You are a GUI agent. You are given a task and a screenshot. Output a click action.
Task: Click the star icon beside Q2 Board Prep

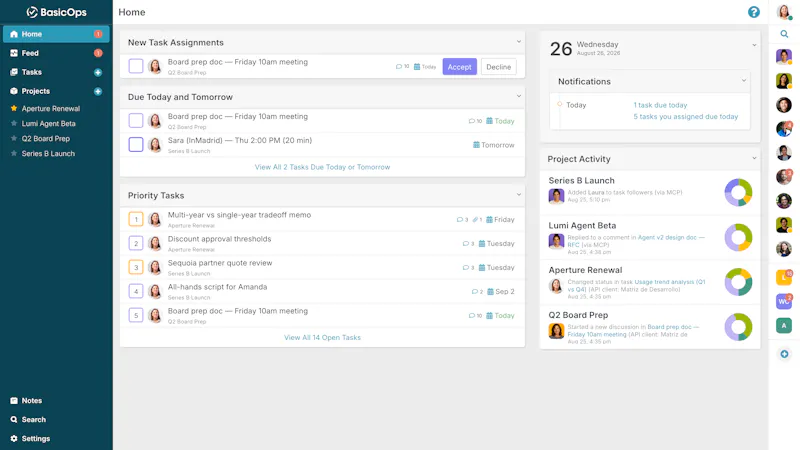(x=14, y=138)
